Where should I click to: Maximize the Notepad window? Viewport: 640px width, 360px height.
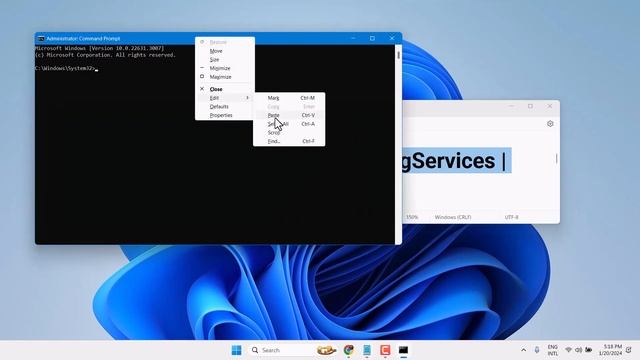pos(530,106)
